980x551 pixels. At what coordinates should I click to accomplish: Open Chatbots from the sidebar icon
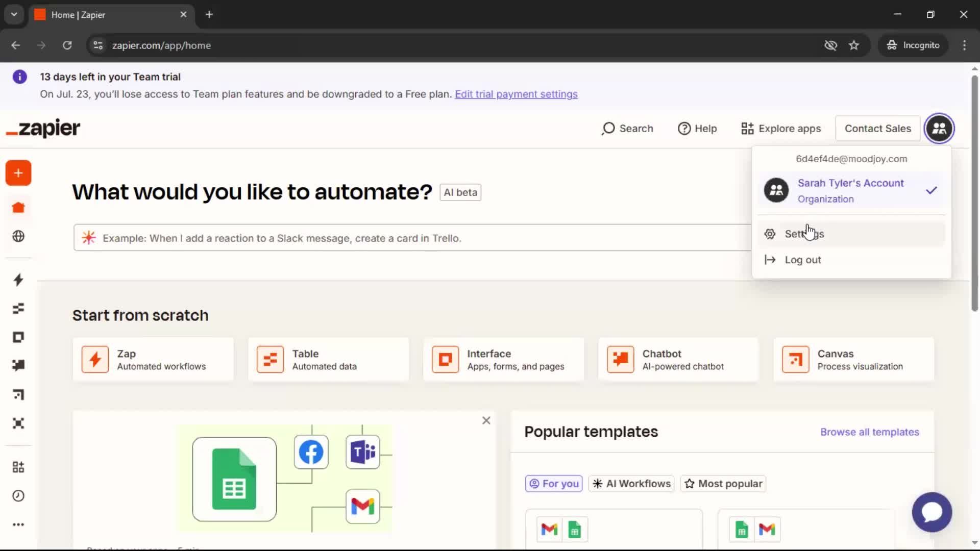click(x=18, y=366)
